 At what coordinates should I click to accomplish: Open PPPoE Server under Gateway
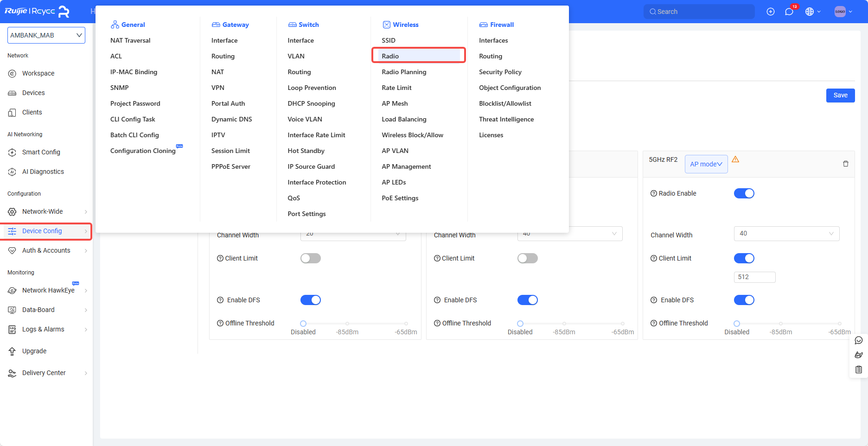tap(231, 166)
